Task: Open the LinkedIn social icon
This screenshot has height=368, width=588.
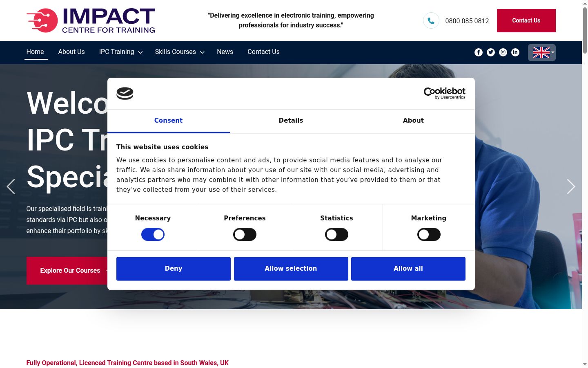Action: point(515,52)
